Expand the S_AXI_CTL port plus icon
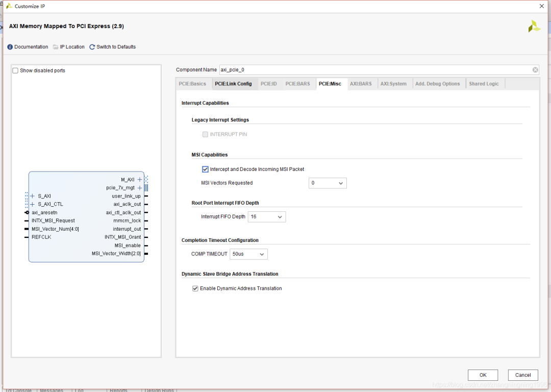The width and height of the screenshot is (551, 392). [33, 204]
